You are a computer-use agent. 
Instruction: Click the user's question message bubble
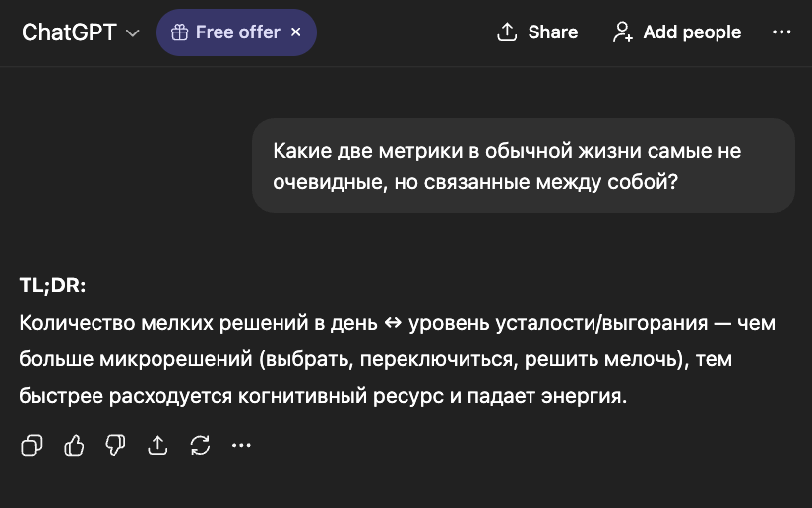tap(523, 165)
